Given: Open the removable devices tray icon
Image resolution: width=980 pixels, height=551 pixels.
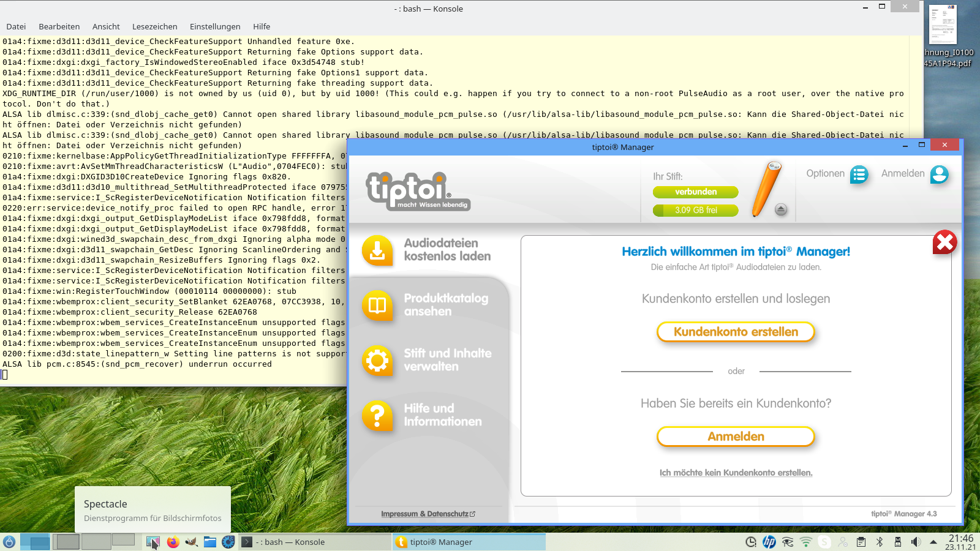Looking at the screenshot, I should tap(898, 542).
